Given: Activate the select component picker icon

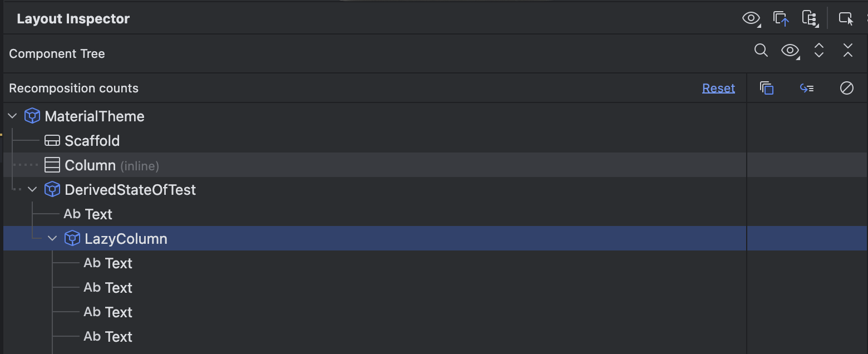Looking at the screenshot, I should coord(846,18).
